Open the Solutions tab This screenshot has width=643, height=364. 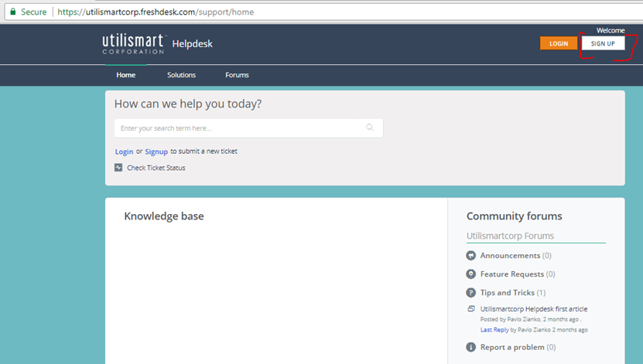[x=181, y=75]
